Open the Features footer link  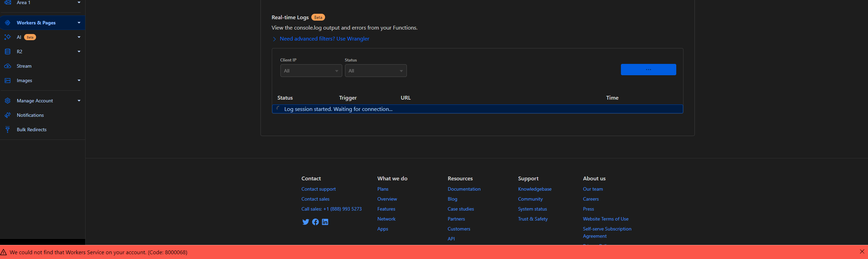coord(386,209)
